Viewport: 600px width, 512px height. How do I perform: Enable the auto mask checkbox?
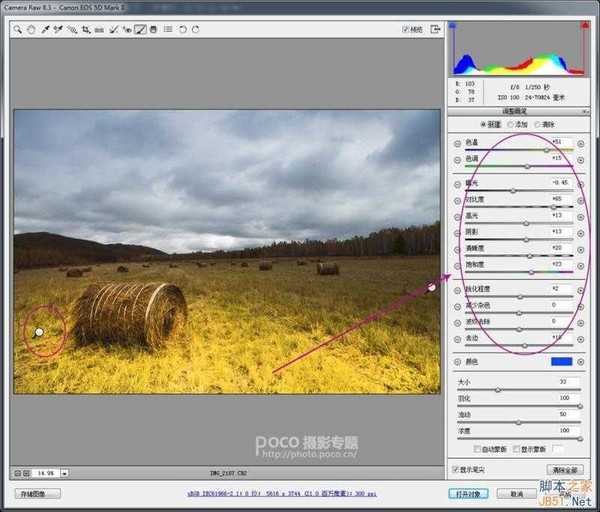pyautogui.click(x=479, y=449)
